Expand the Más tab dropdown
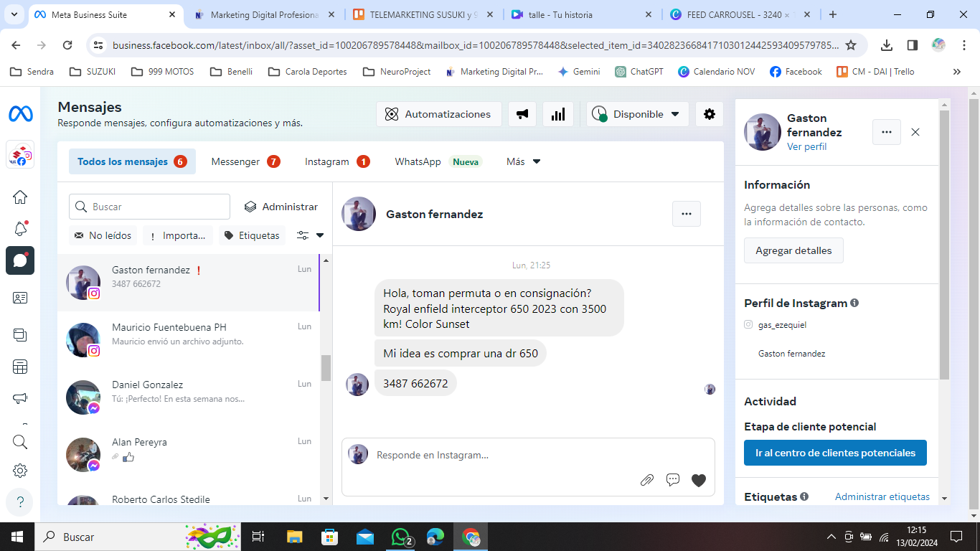The width and height of the screenshot is (980, 551). 523,161
